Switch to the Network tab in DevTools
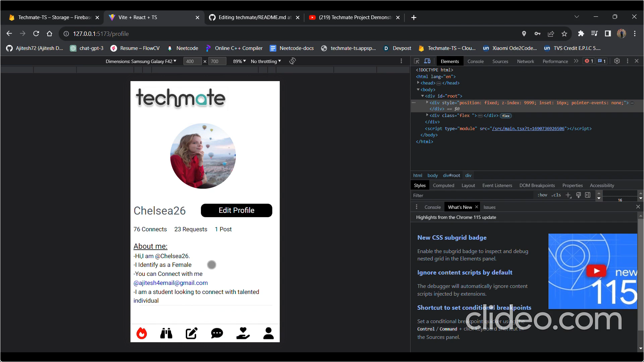 pos(525,61)
